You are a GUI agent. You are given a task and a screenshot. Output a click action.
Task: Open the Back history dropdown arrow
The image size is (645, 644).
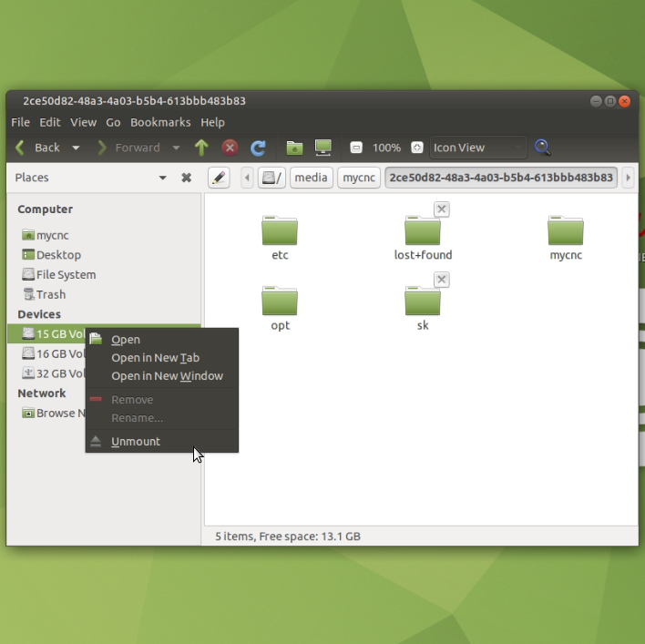click(76, 148)
